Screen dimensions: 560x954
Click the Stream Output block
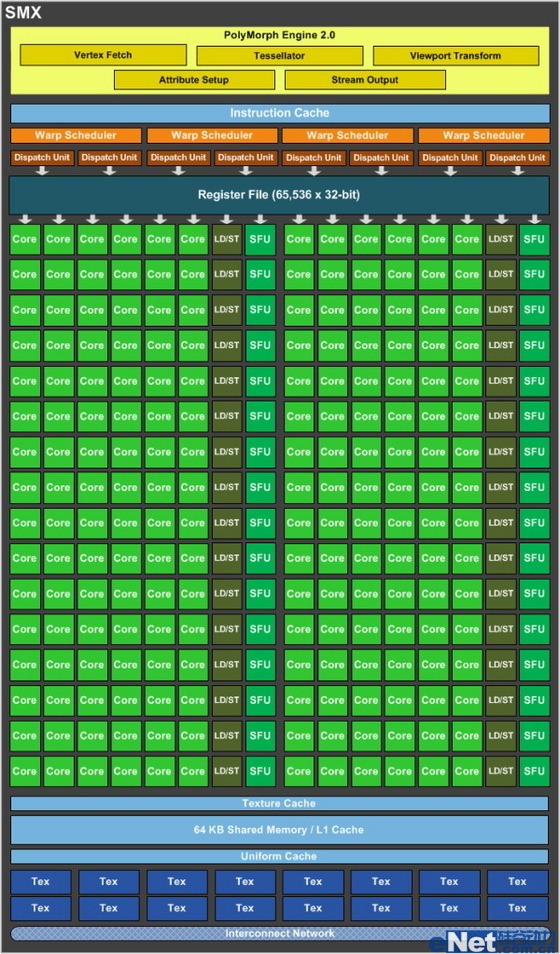(x=365, y=80)
